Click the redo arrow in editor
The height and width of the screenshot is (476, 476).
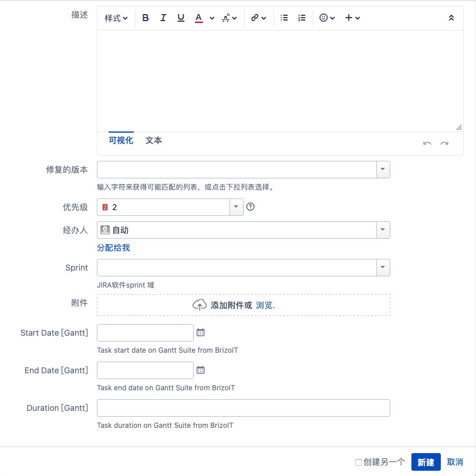click(444, 143)
